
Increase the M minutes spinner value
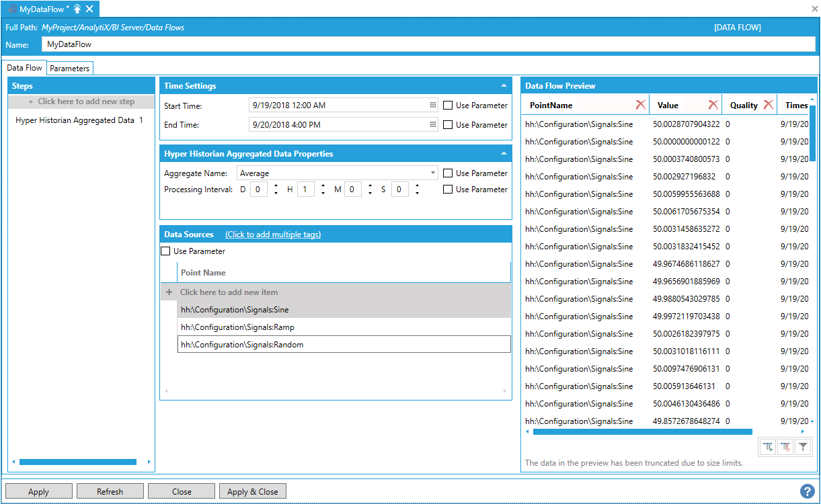tap(370, 186)
